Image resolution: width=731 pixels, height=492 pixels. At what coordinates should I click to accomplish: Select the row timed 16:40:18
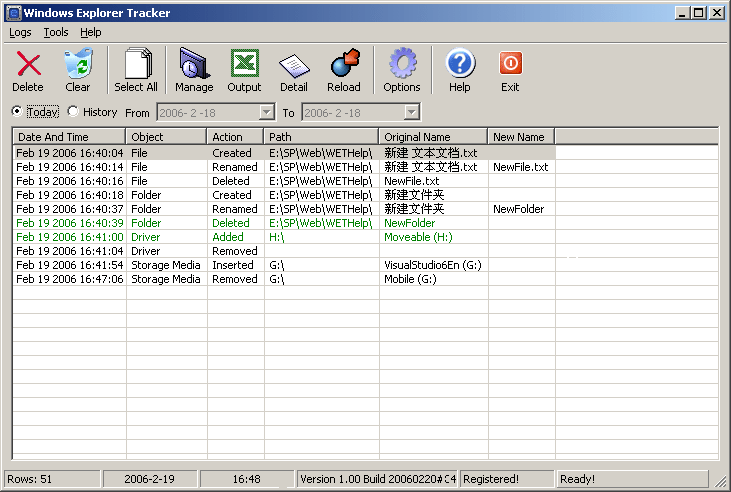point(284,195)
